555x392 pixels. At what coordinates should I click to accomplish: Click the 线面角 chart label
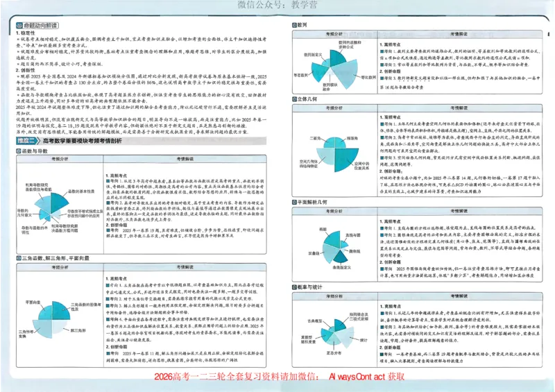click(352, 139)
